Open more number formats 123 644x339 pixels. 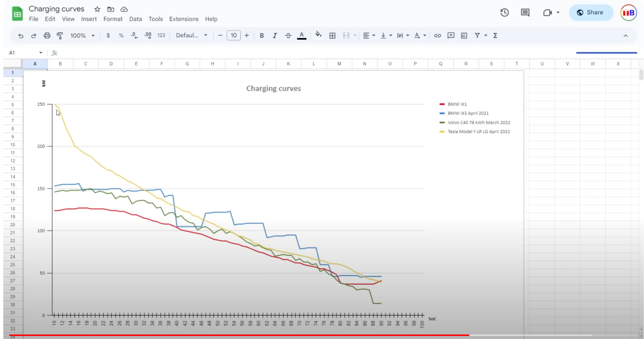pyautogui.click(x=161, y=35)
